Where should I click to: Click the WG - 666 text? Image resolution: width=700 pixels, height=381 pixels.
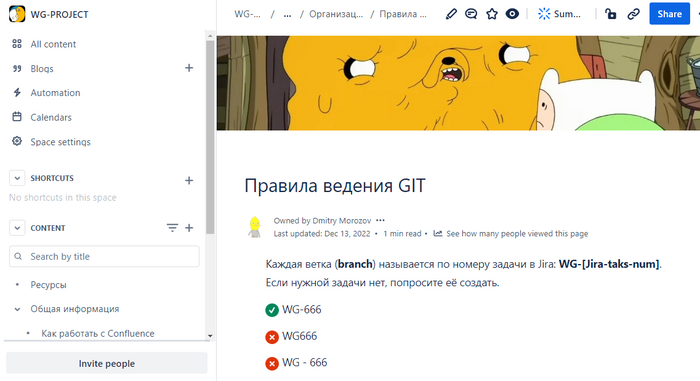coord(304,362)
